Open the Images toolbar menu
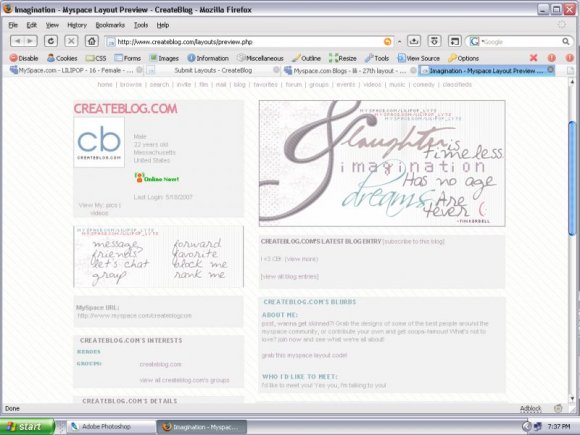Image resolution: width=580 pixels, height=435 pixels. tap(164, 58)
